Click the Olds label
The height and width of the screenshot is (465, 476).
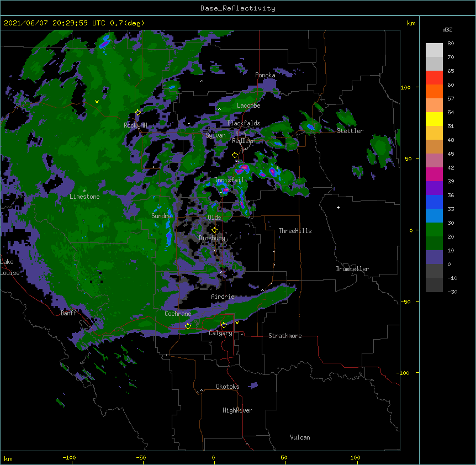pos(214,218)
